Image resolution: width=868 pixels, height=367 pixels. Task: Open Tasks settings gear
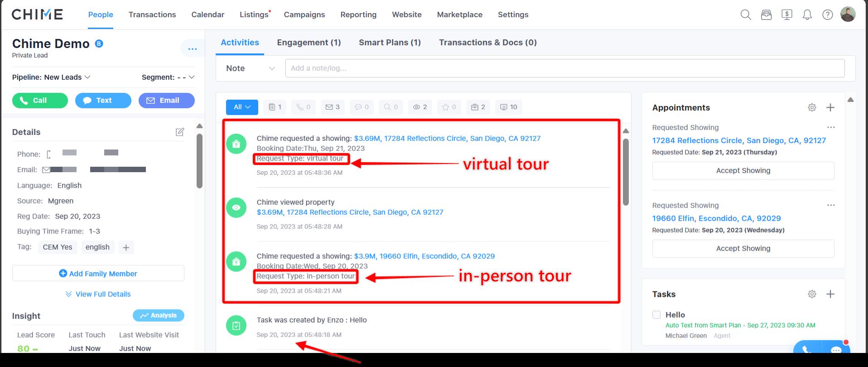tap(812, 294)
